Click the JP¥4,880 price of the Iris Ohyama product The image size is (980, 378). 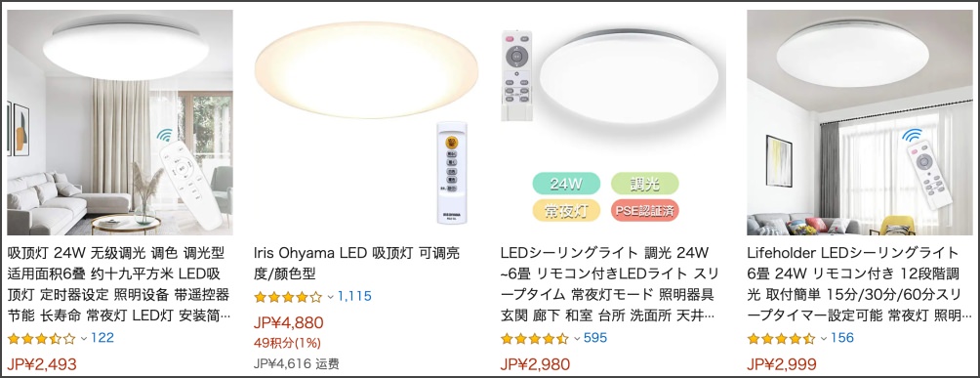click(289, 323)
